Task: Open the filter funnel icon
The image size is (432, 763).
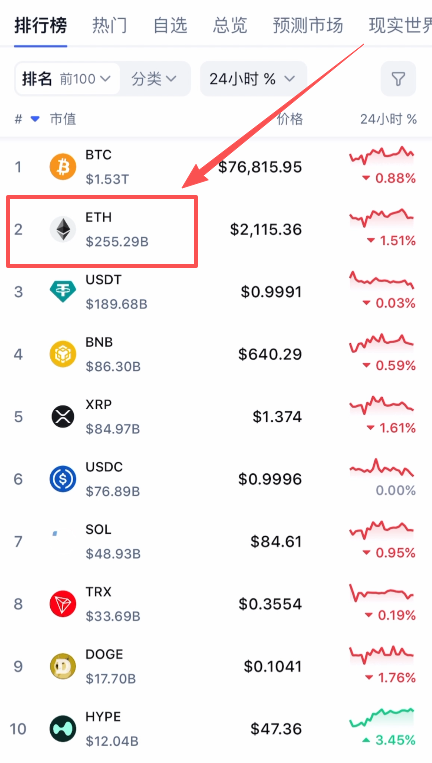Action: (398, 79)
